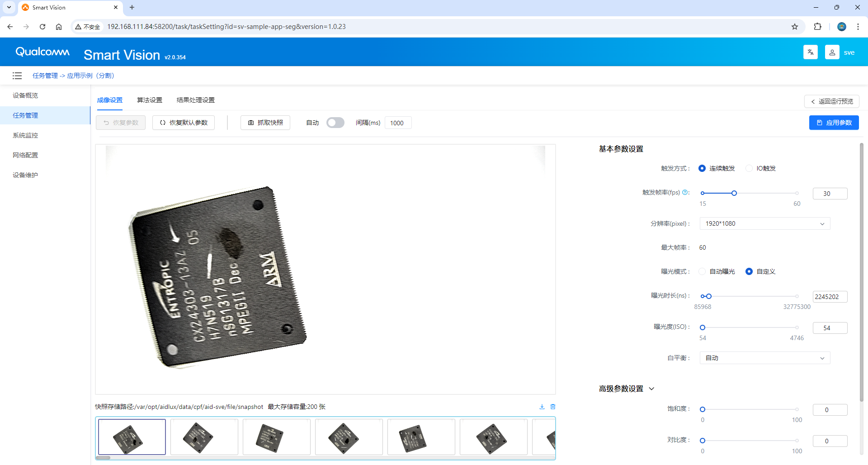Bookmark this page with star icon
Image resolution: width=868 pixels, height=465 pixels.
(x=795, y=27)
